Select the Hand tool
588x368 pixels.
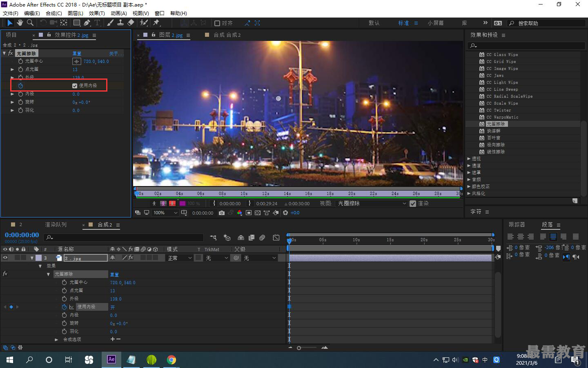(20, 23)
